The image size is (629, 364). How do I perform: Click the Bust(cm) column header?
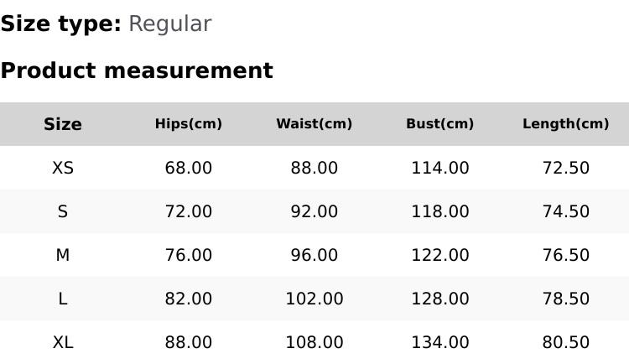click(440, 124)
